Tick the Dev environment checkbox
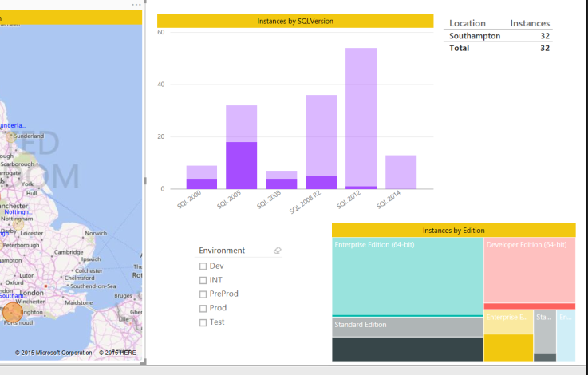The image size is (588, 375). point(203,266)
